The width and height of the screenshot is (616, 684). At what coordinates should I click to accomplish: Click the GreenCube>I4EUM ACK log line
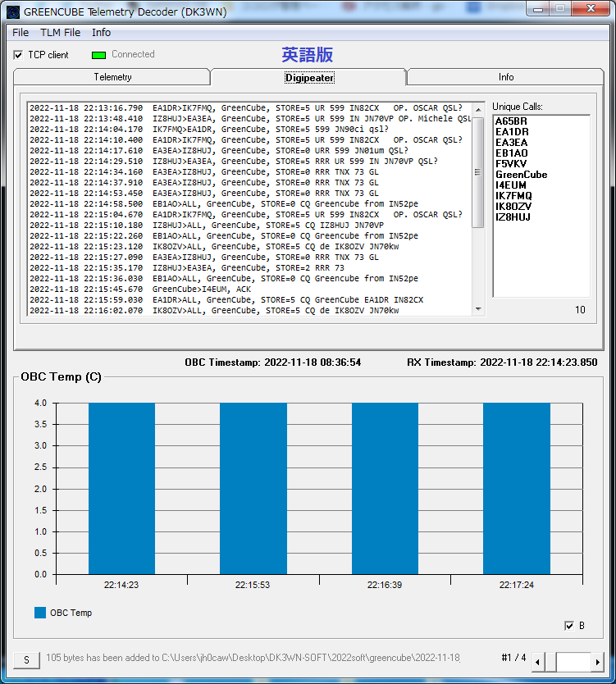point(140,290)
